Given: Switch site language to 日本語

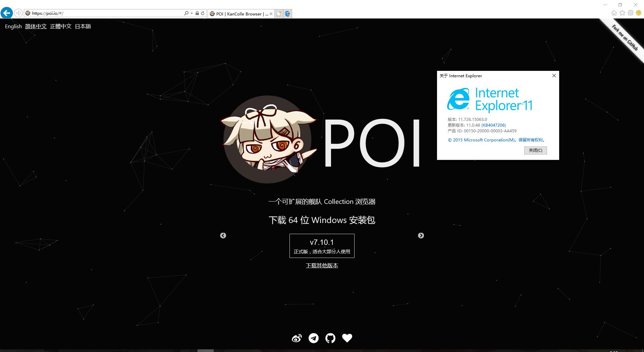Looking at the screenshot, I should tap(83, 26).
